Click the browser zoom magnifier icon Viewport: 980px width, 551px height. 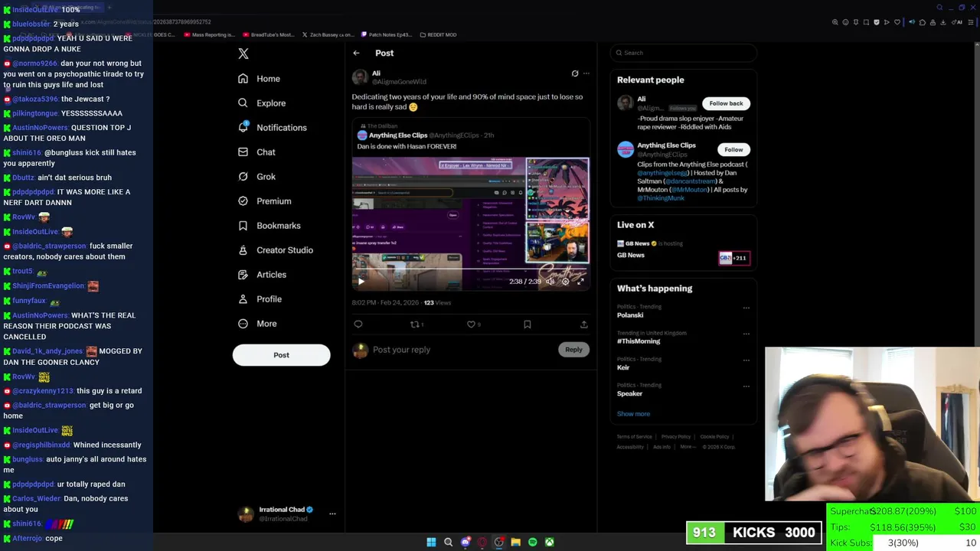[x=835, y=22]
